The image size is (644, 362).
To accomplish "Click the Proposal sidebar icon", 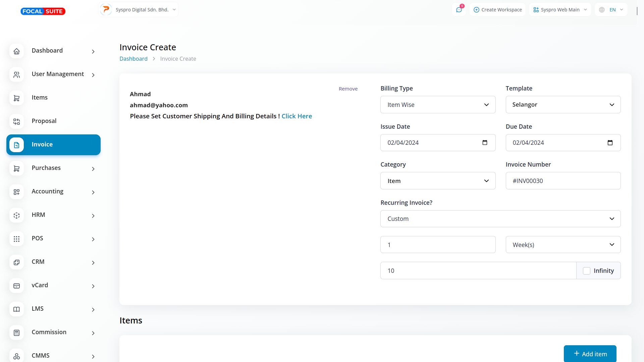I will [x=16, y=121].
